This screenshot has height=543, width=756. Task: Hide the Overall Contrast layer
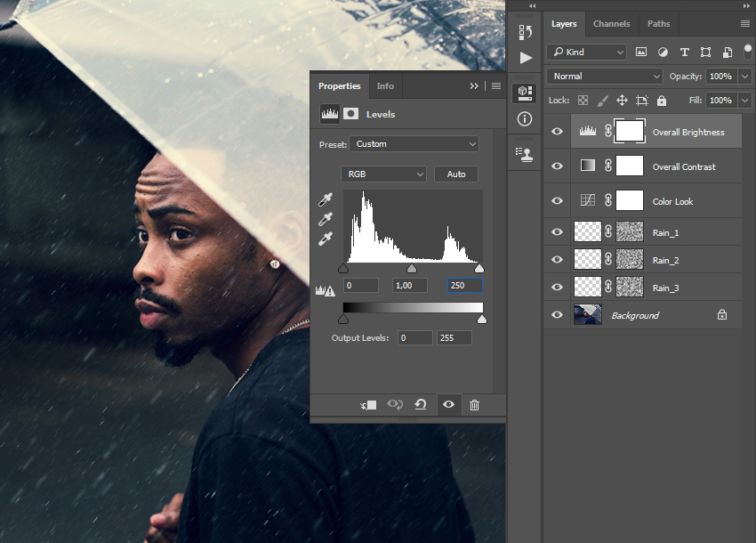pyautogui.click(x=557, y=166)
